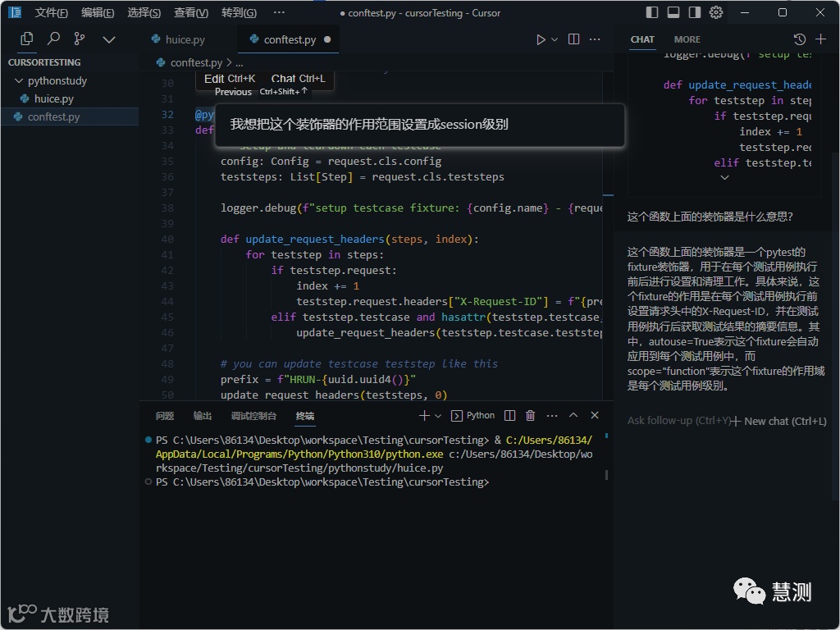Open the Explorer files icon
The image size is (840, 630).
pos(26,39)
